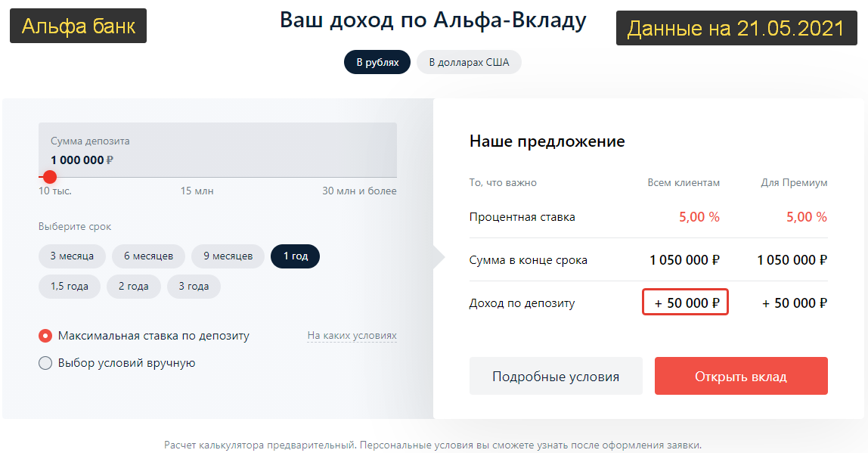Switch to the "В долларах США" currency tab
The image size is (868, 453).
click(469, 62)
